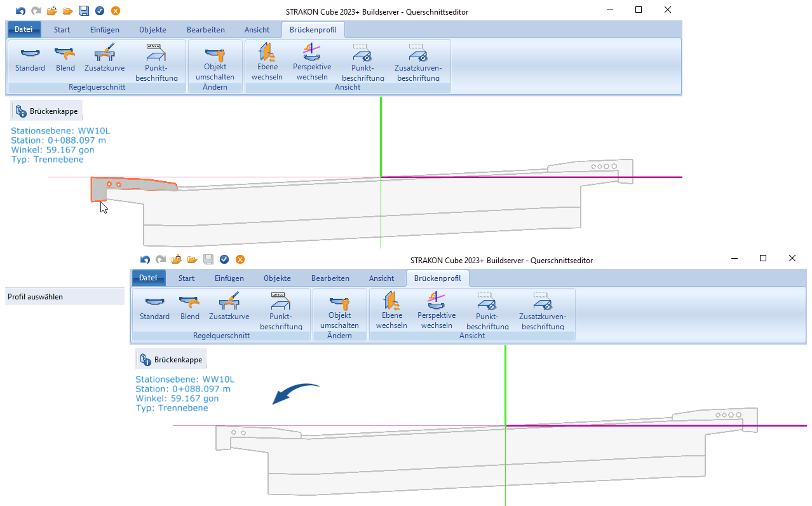Click the 'Winkel: 59.167 gon' text in lower window

177,399
